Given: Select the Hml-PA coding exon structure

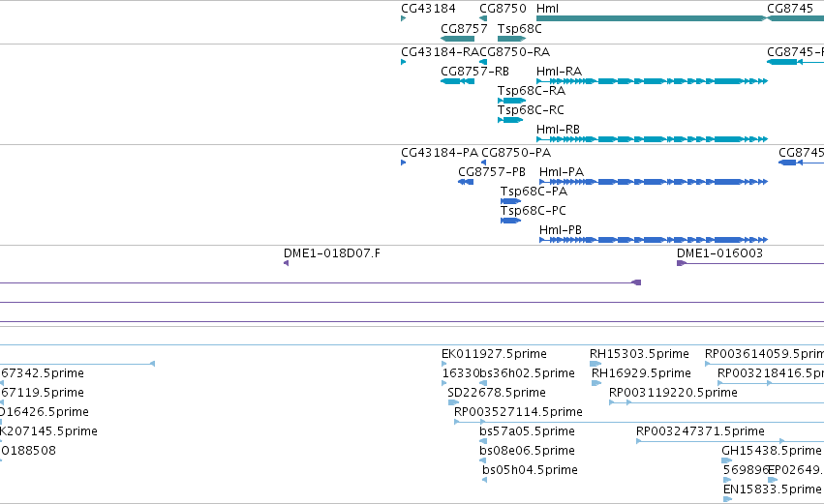Looking at the screenshot, I should pyautogui.click(x=654, y=182).
